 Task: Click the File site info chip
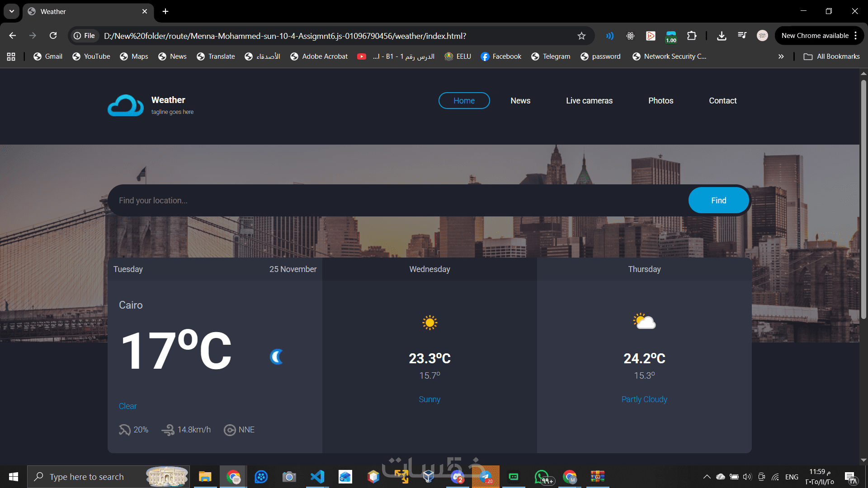pyautogui.click(x=85, y=36)
